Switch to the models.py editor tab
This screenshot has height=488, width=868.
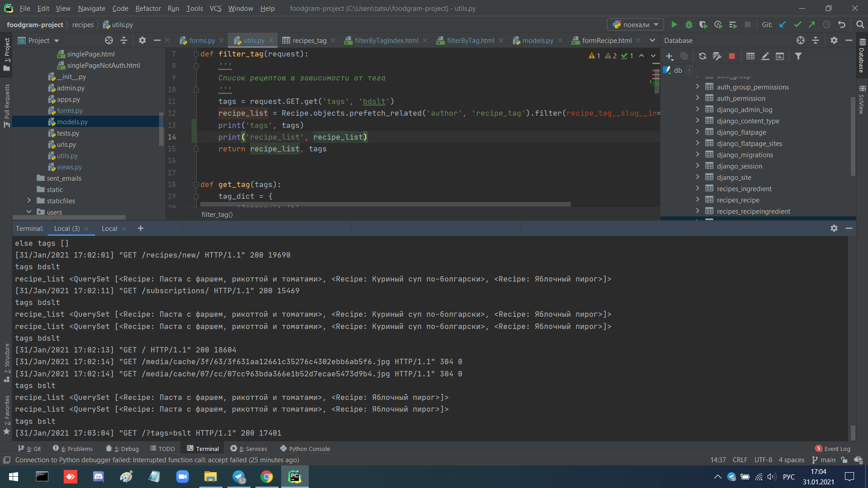coord(537,41)
